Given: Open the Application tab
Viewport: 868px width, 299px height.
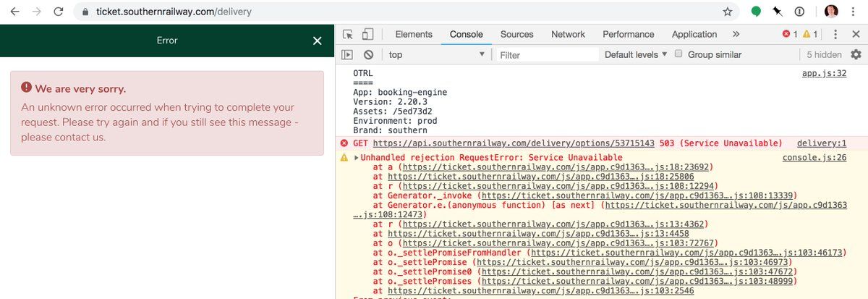Looking at the screenshot, I should click(x=694, y=34).
